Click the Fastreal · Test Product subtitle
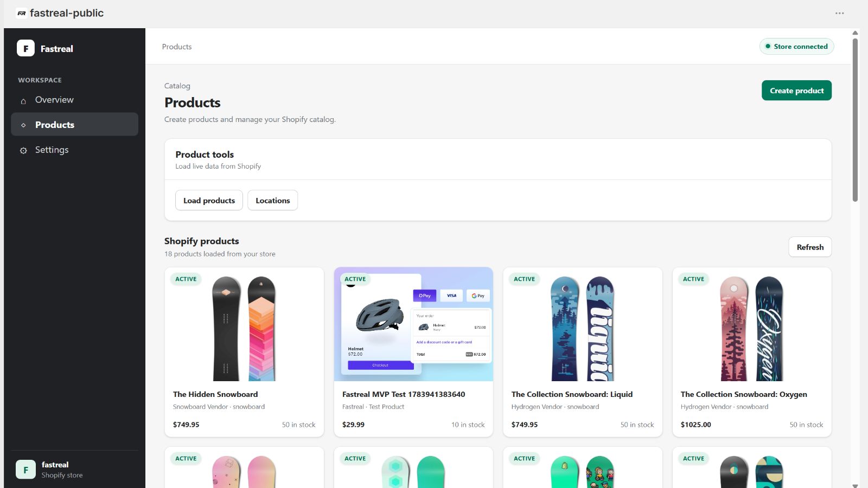Viewport: 868px width, 488px height. pyautogui.click(x=373, y=407)
